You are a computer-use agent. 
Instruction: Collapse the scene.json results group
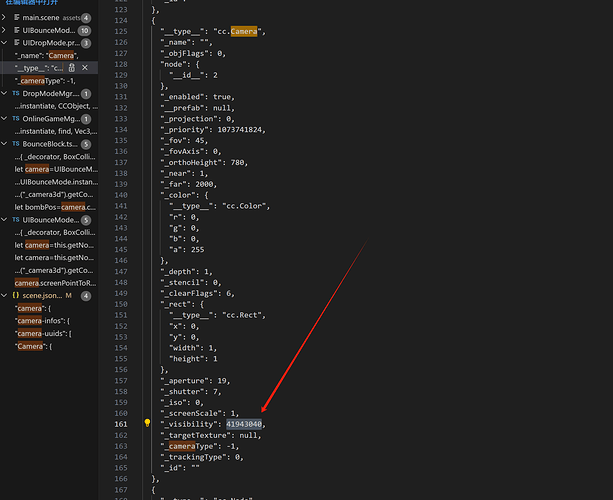pyautogui.click(x=6, y=296)
